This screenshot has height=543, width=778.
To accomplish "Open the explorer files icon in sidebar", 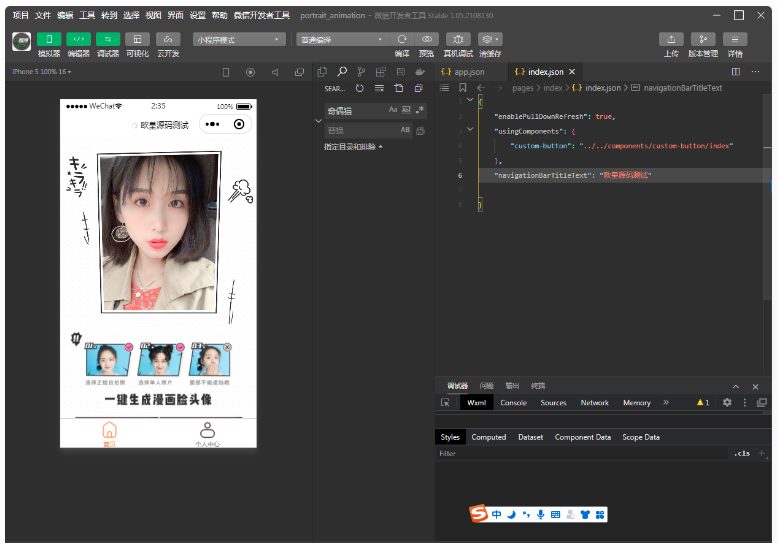I will pos(322,72).
